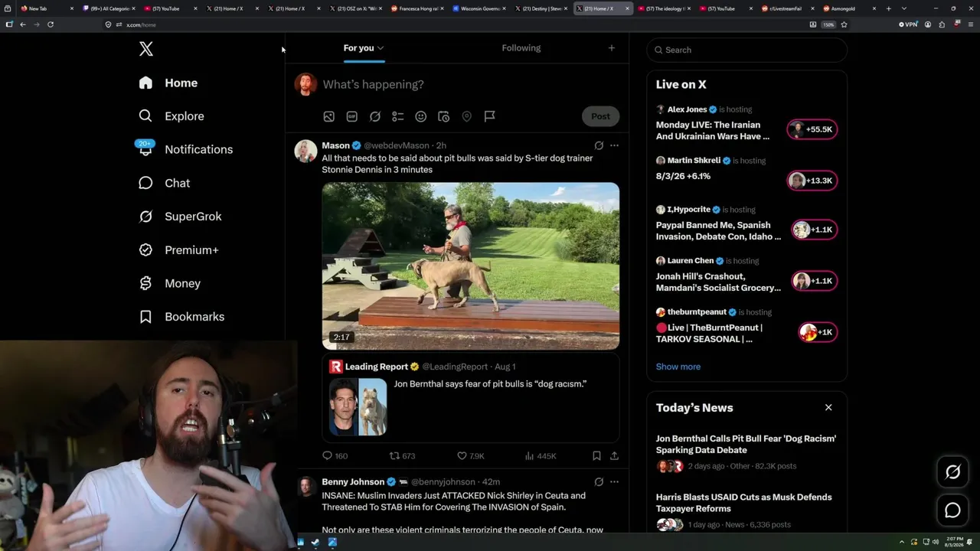Open the quoted Leading Report post

click(470, 399)
